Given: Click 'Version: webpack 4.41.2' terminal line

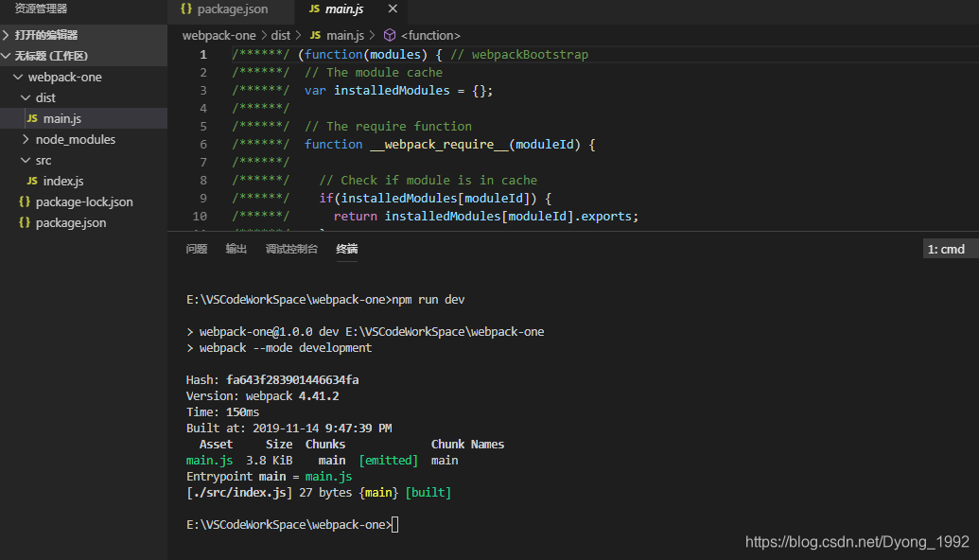Looking at the screenshot, I should 262,395.
